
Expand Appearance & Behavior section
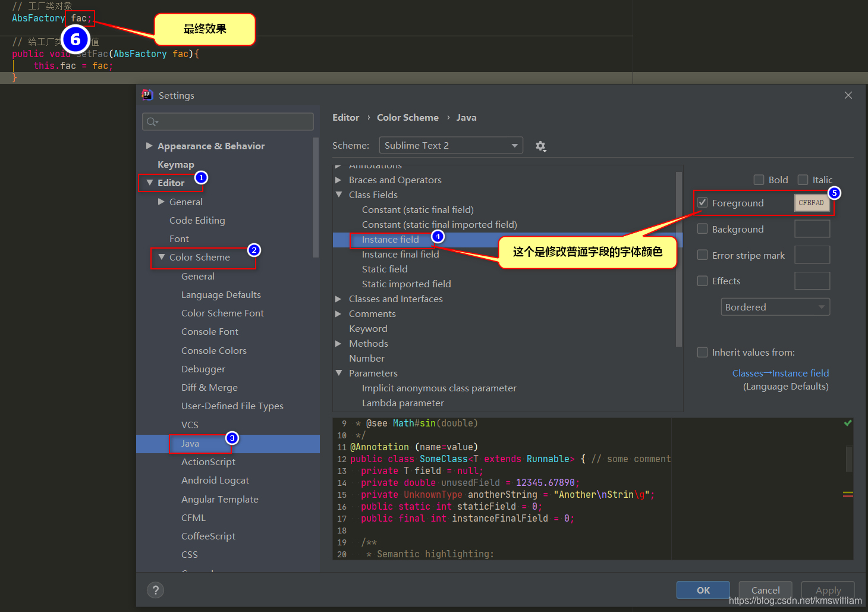[149, 146]
